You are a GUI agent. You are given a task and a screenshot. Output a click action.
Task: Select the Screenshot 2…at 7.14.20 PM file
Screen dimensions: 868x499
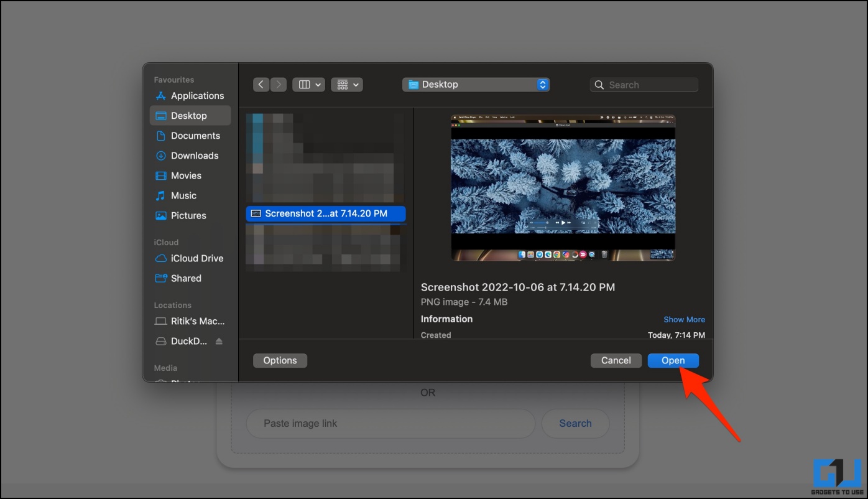pyautogui.click(x=326, y=213)
